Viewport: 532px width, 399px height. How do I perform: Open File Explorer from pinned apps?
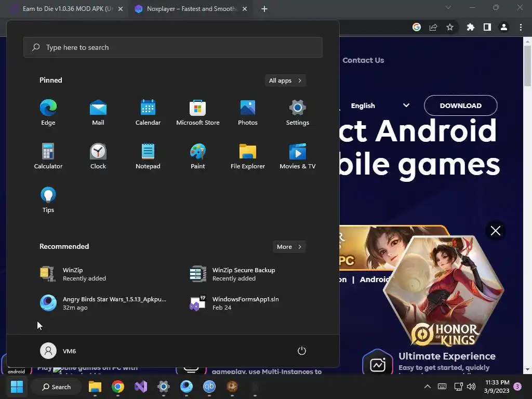pyautogui.click(x=248, y=156)
